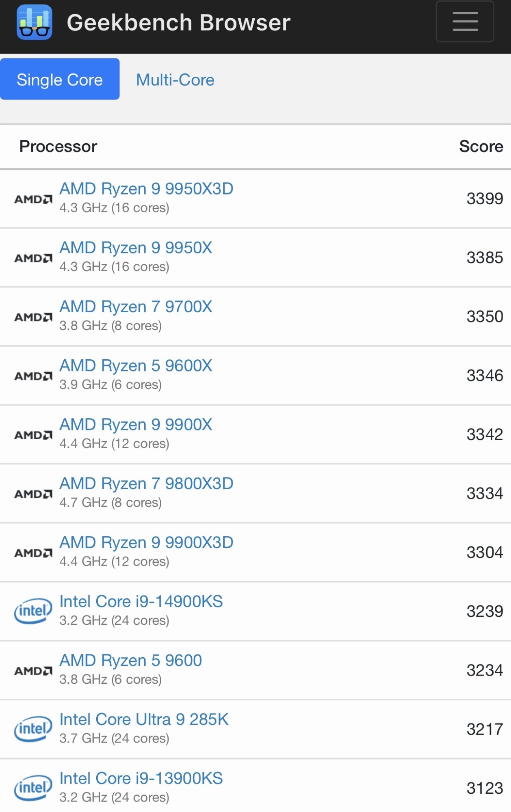The width and height of the screenshot is (511, 812).
Task: Click the Score column header
Action: 481,146
